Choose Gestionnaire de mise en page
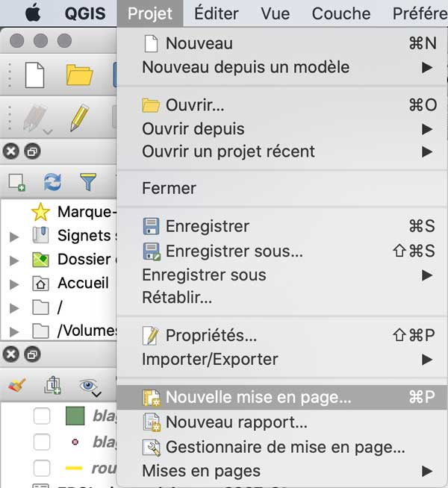The height and width of the screenshot is (488, 448). [284, 448]
